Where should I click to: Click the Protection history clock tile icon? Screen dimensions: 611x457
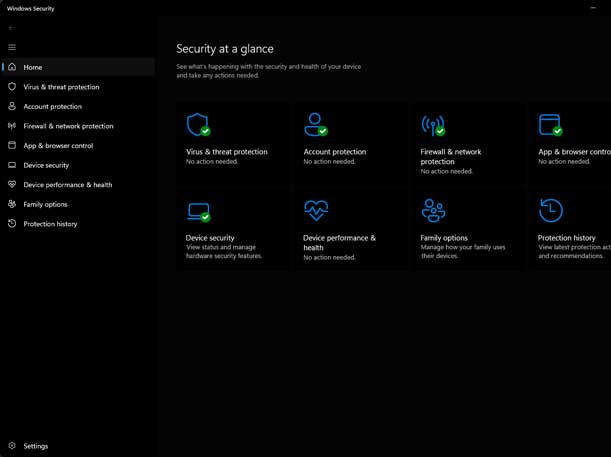[x=550, y=210]
